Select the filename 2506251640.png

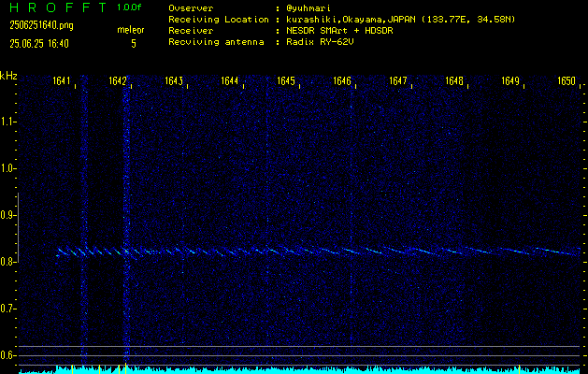(x=42, y=25)
